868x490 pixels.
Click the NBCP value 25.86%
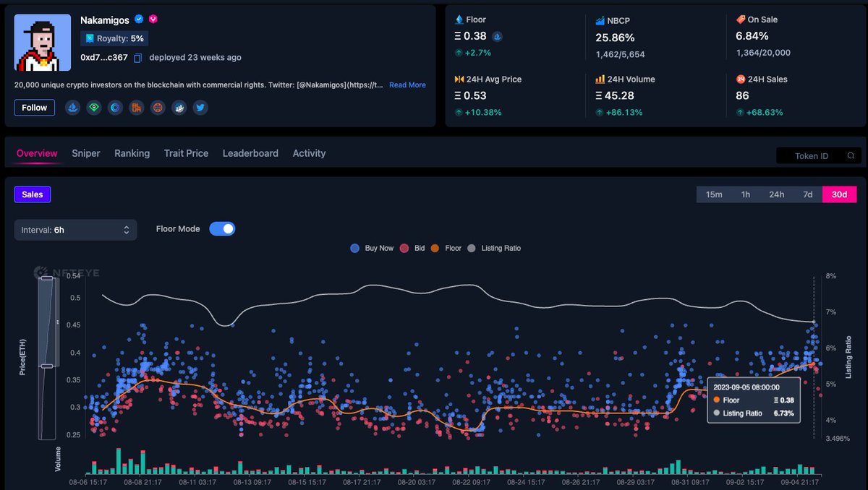[x=615, y=37]
